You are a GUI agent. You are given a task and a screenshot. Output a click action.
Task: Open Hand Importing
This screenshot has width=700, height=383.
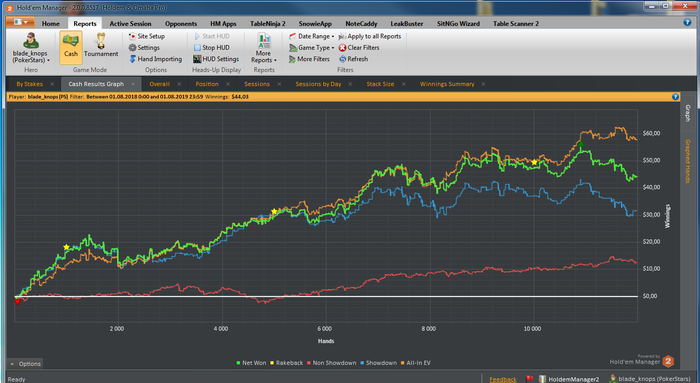[155, 59]
